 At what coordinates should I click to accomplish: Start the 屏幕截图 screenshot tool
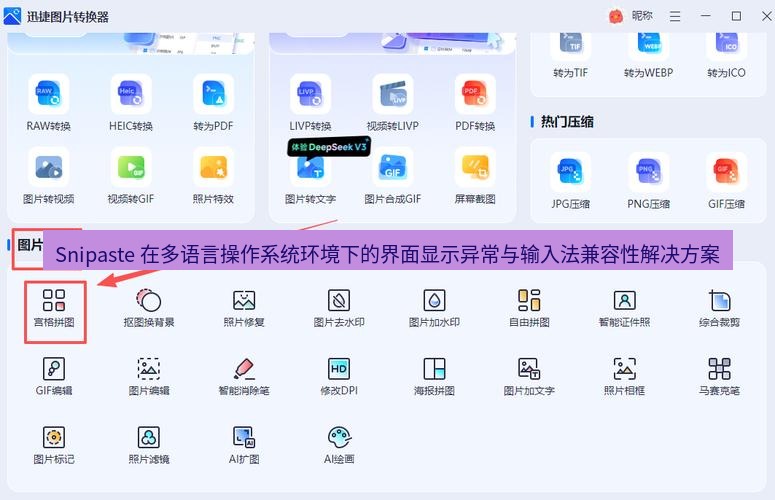[x=475, y=177]
